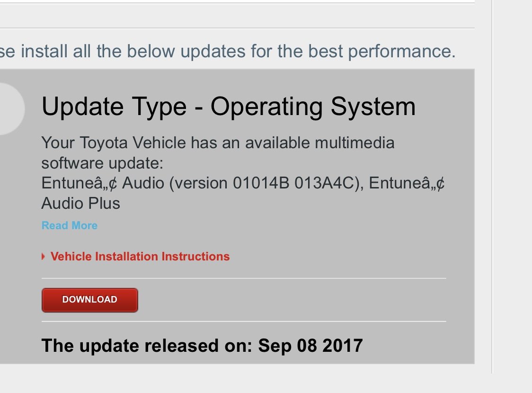
Task: Click the Your Toyota Vehicle description line
Action: [218, 143]
